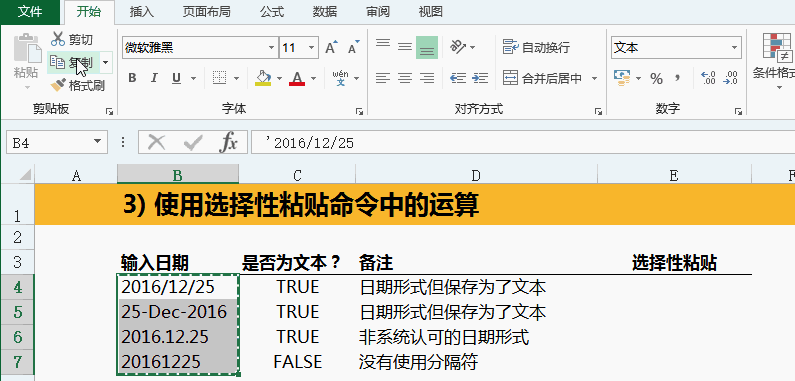Open font color dropdown arrow
This screenshot has width=795, height=381.
click(313, 79)
